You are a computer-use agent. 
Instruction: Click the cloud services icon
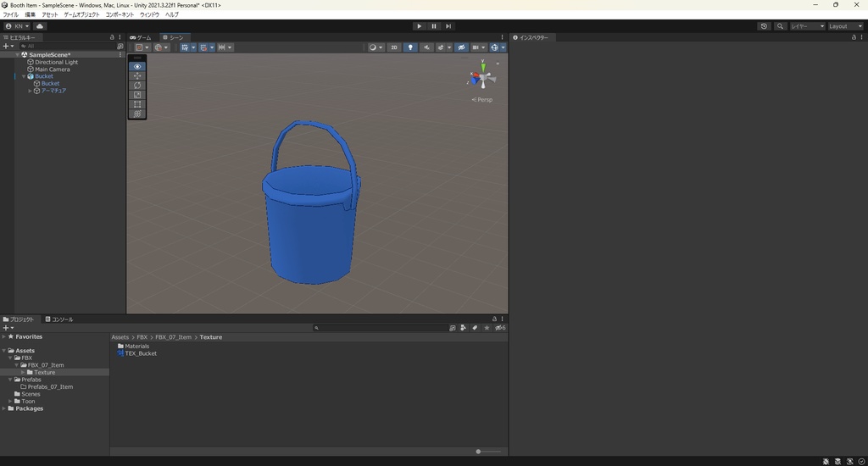pyautogui.click(x=39, y=26)
